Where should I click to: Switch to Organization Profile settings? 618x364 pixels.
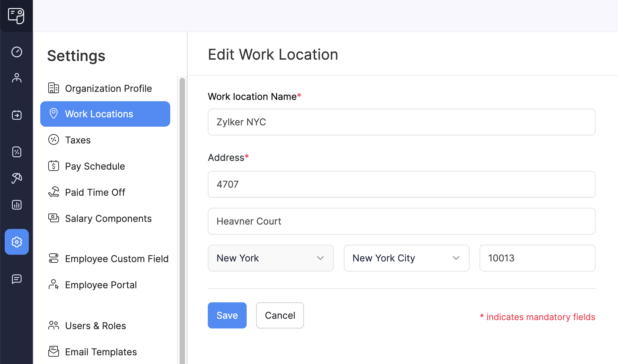click(108, 88)
